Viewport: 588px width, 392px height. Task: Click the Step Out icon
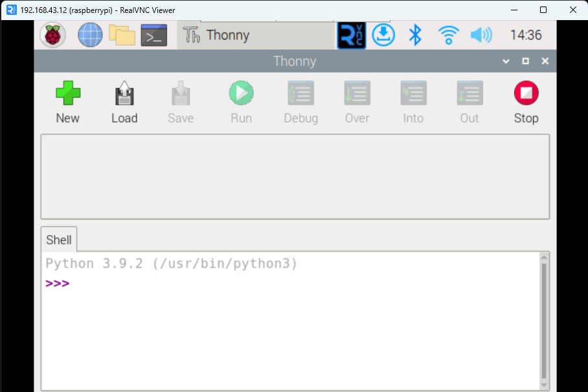(x=469, y=94)
